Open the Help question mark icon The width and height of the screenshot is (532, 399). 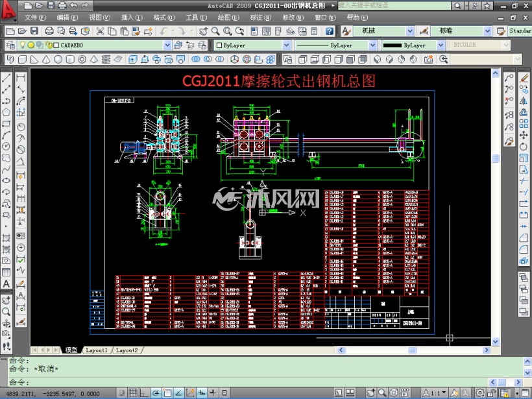329,31
